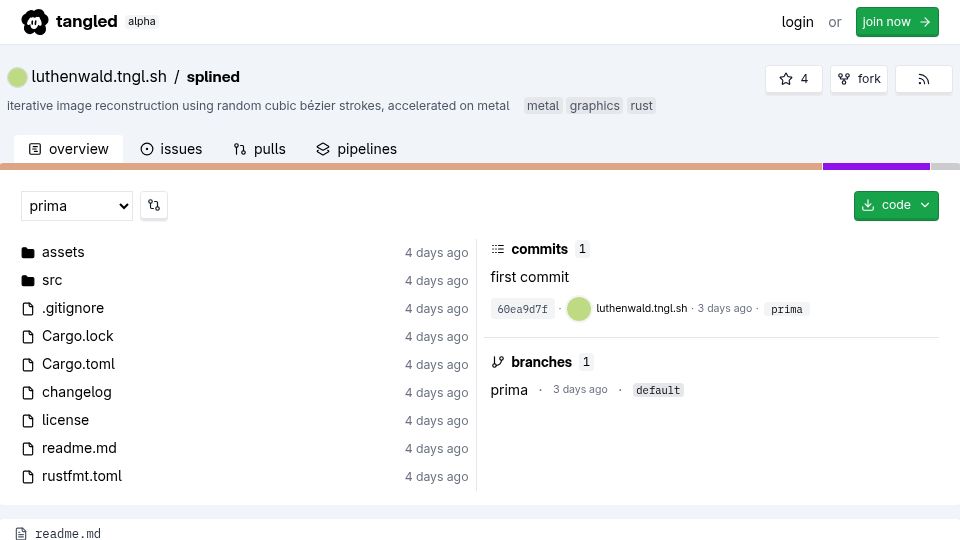Expand the green code download dropdown
The height and width of the screenshot is (540, 960).
(x=896, y=205)
